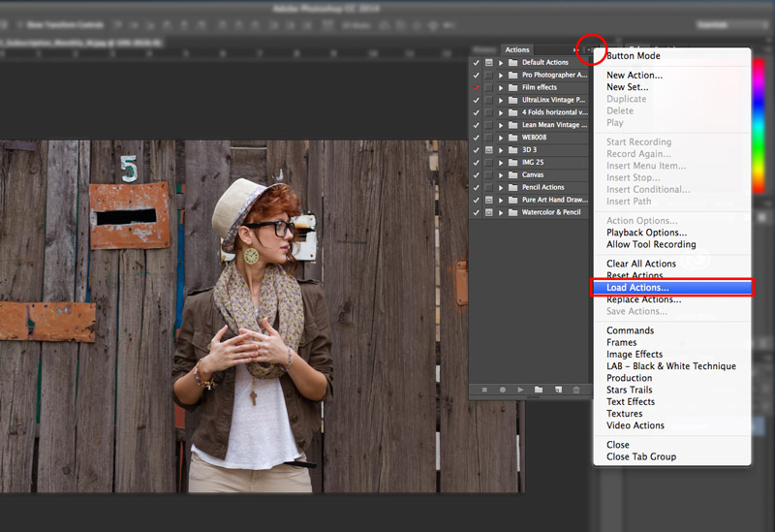Click the Play selection triangle icon
The image size is (775, 532).
(520, 390)
